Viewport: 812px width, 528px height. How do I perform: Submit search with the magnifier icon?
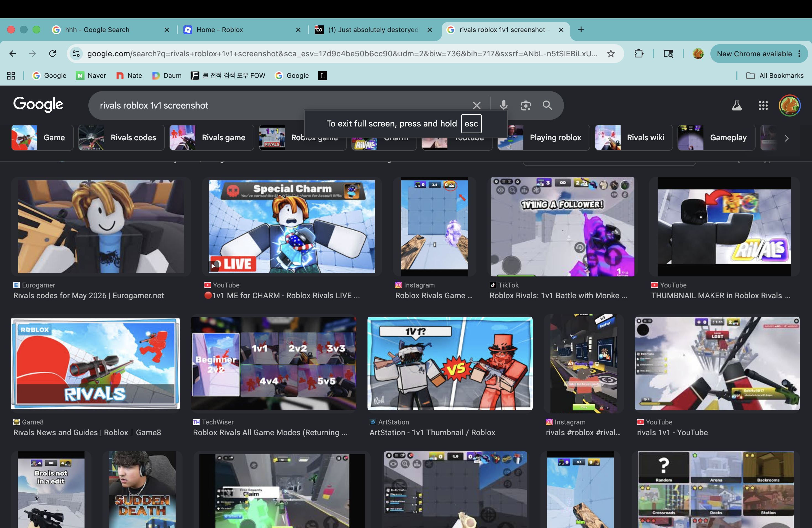(547, 105)
